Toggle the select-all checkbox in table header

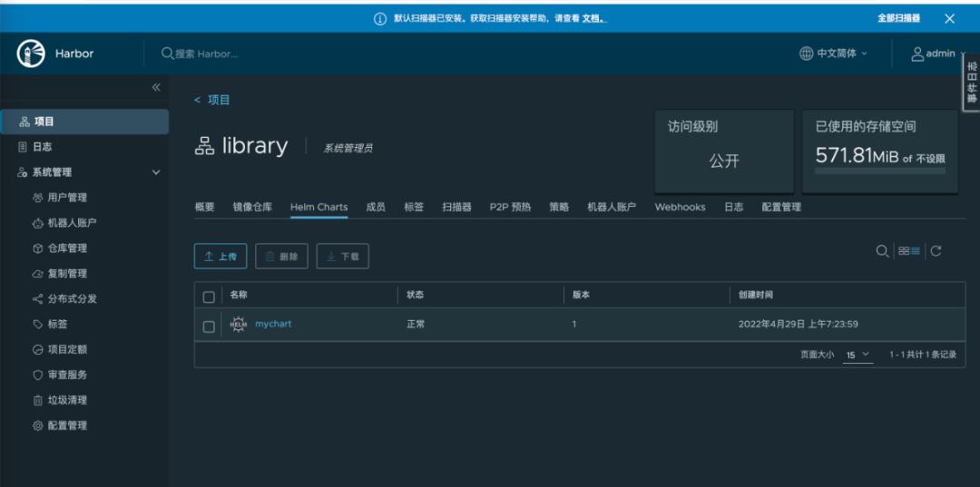tap(209, 297)
